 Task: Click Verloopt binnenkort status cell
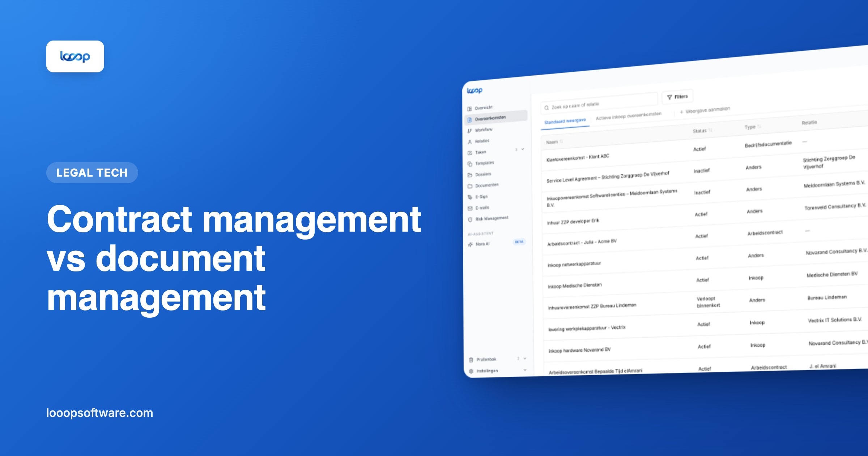[x=708, y=302]
